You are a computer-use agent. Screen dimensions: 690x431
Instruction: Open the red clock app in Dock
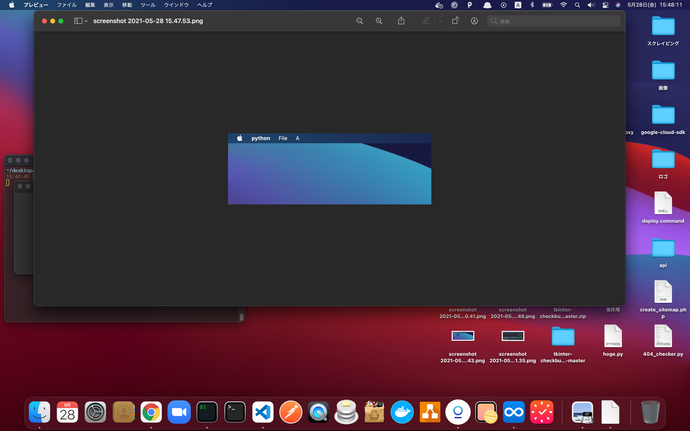pyautogui.click(x=542, y=412)
